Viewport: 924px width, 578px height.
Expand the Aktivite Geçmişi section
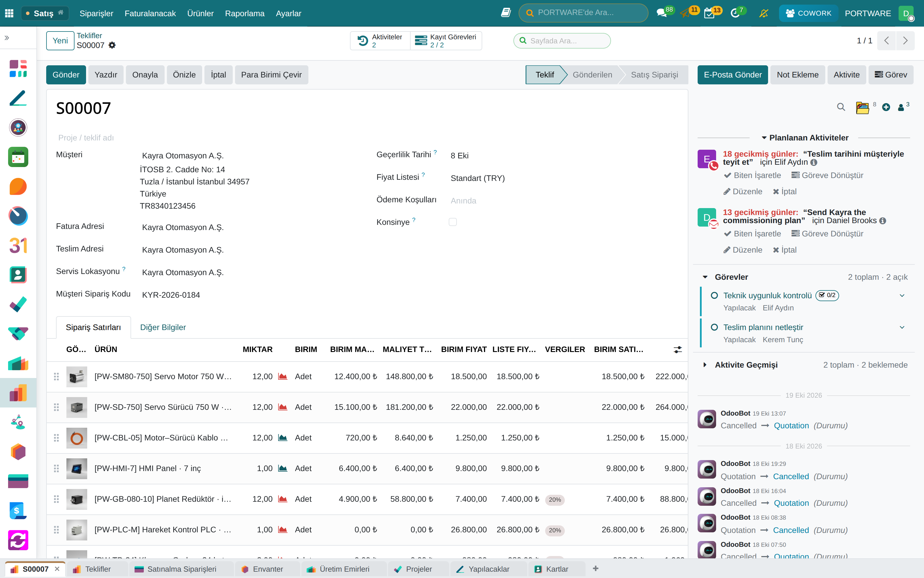pyautogui.click(x=705, y=365)
